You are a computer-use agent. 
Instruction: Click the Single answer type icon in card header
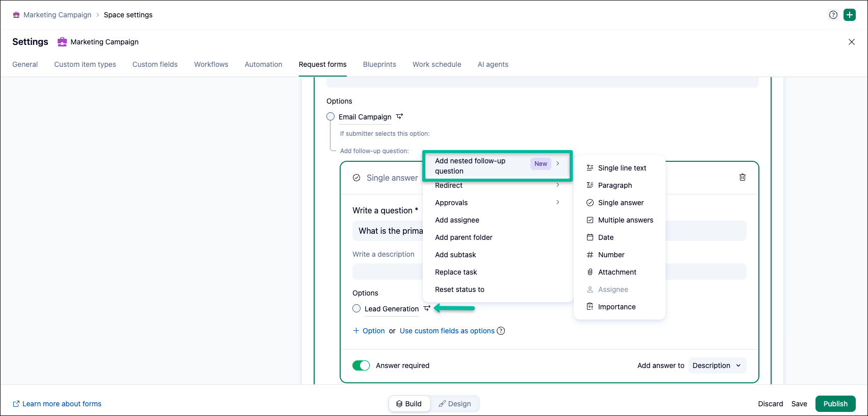[356, 178]
